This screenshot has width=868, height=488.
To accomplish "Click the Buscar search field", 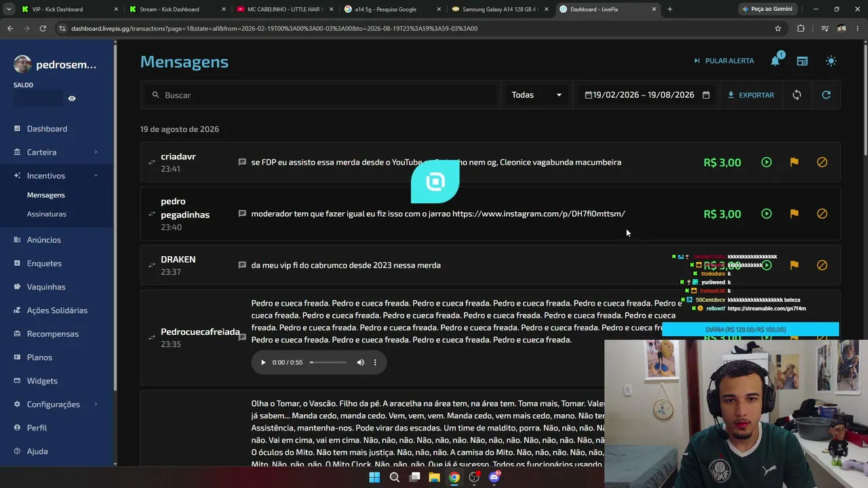I will pos(321,95).
